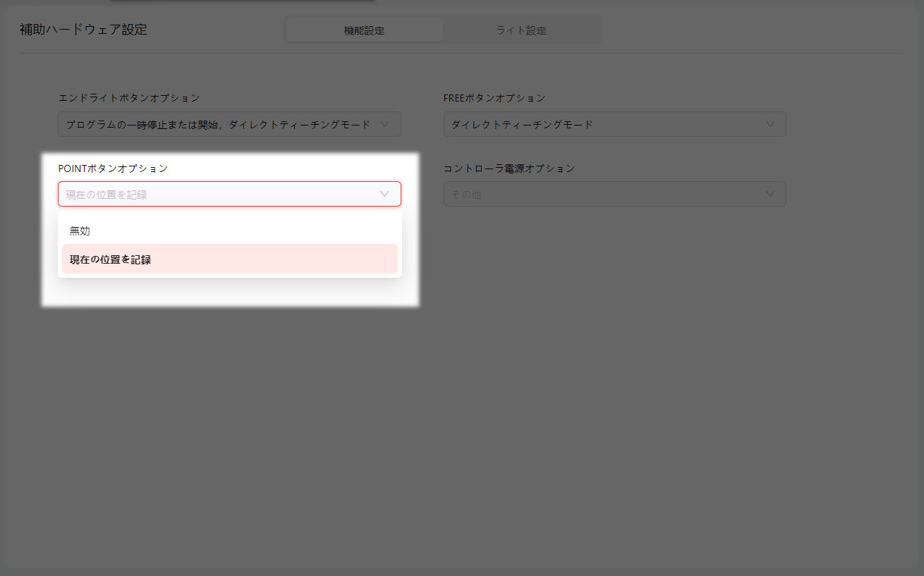Click the POINTボタンオプション label text
This screenshot has height=576, width=924.
click(x=113, y=168)
